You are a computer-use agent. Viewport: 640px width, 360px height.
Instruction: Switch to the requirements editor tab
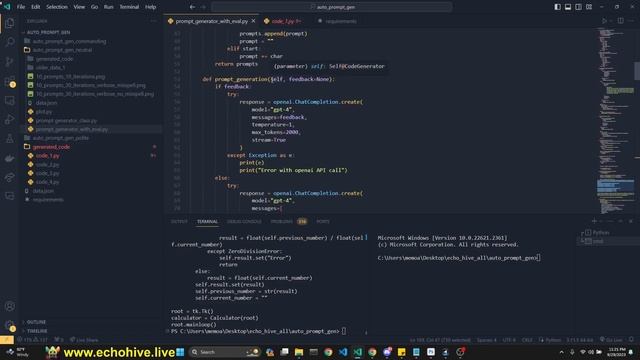[337, 21]
